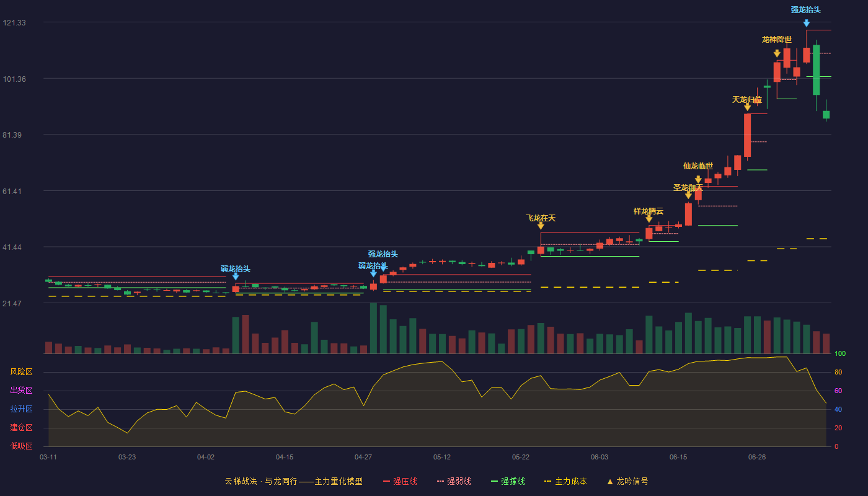Click the 06-03 date axis label
868x496 pixels.
[x=600, y=457]
